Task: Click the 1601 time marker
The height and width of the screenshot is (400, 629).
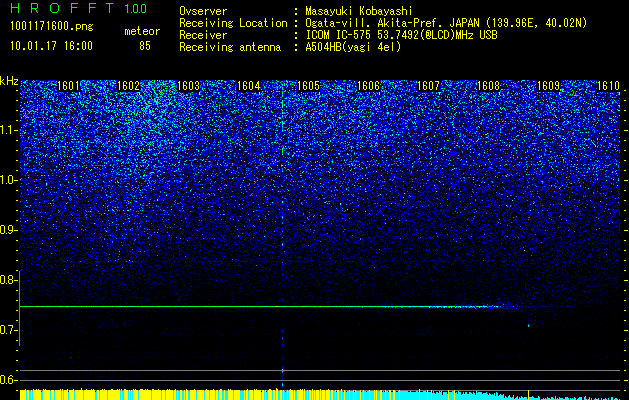Action: pyautogui.click(x=68, y=85)
